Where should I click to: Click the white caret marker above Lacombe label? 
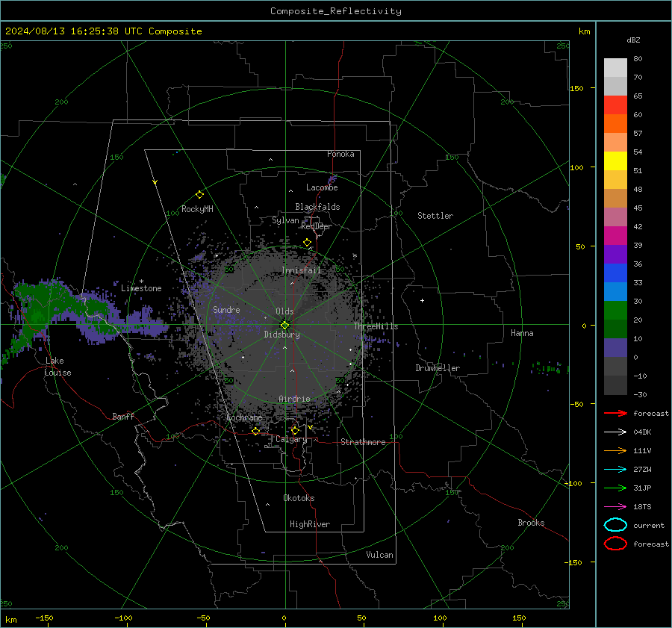coord(290,190)
